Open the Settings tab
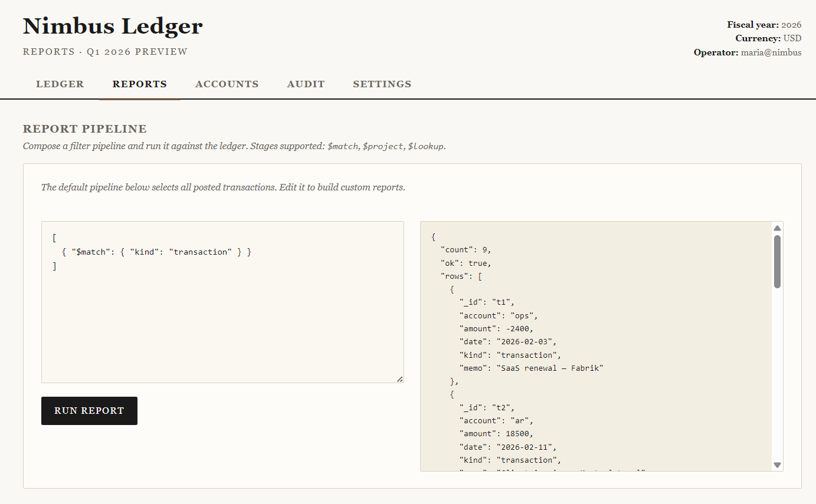 coord(382,84)
